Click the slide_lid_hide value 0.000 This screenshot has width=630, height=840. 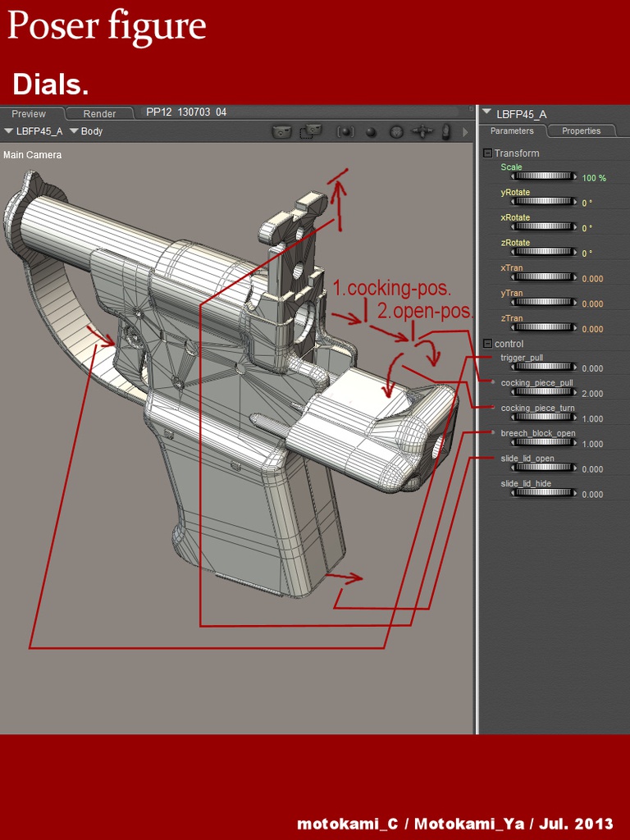click(592, 495)
